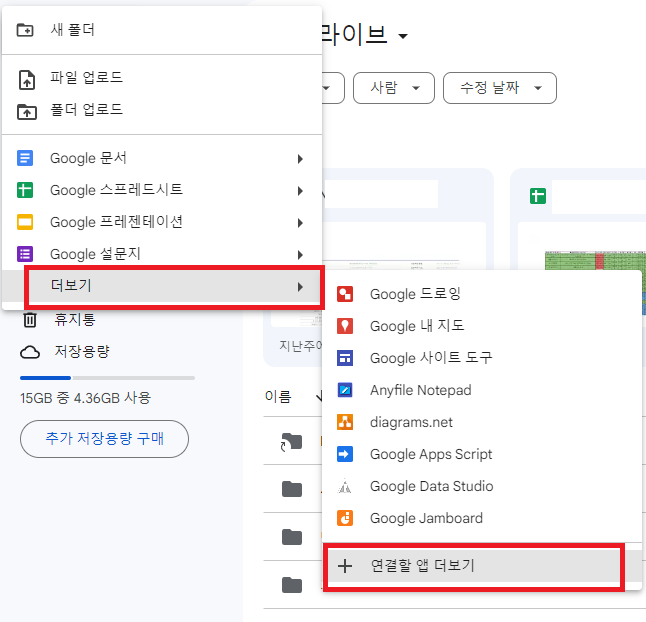The width and height of the screenshot is (646, 622).
Task: Click the green Google Sheets icon
Action: [25, 190]
